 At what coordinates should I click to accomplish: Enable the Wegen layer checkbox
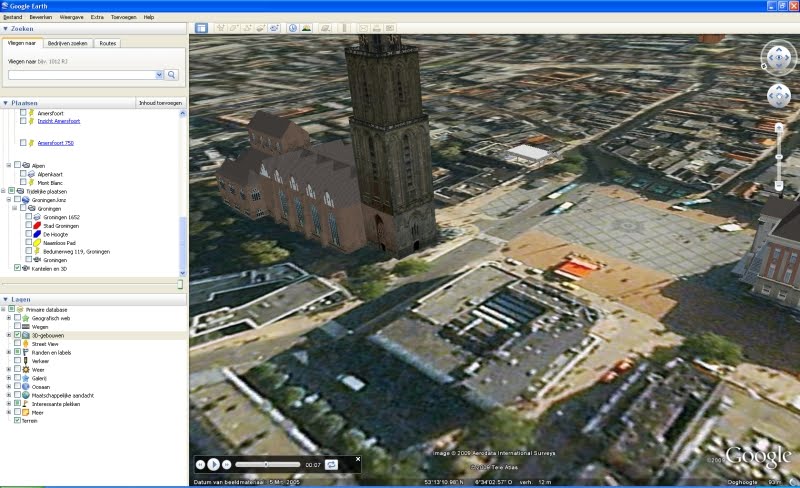17,326
